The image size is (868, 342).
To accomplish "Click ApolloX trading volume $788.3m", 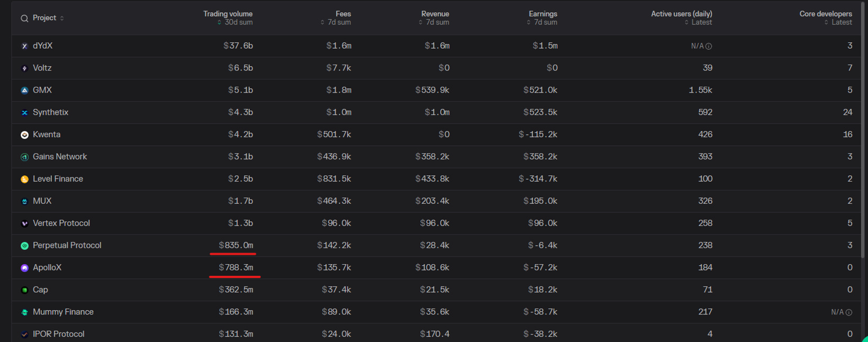I will [x=236, y=268].
